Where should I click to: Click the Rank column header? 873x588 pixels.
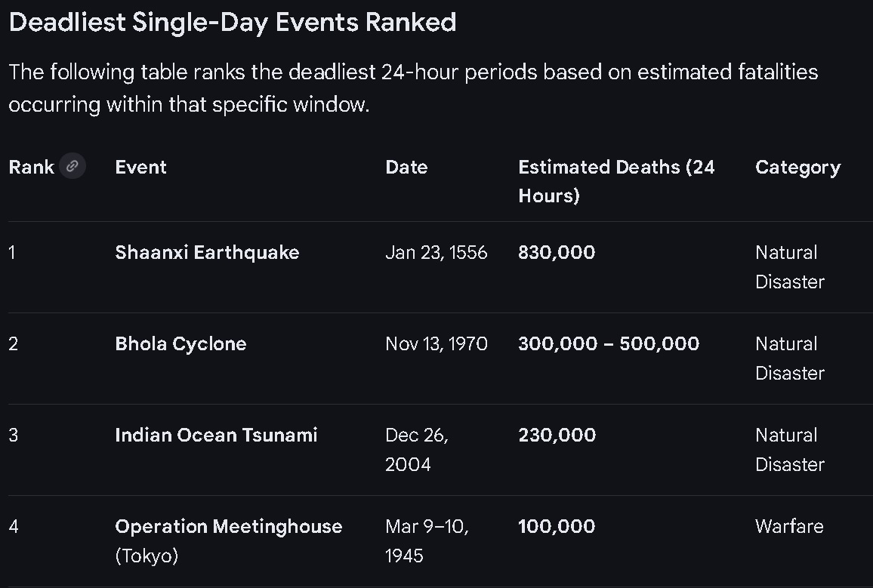click(x=32, y=167)
